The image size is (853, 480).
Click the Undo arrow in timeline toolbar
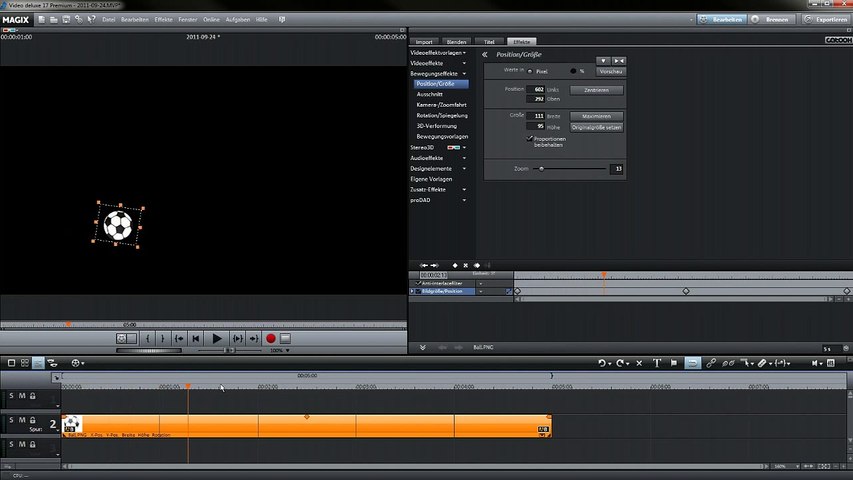tap(603, 363)
